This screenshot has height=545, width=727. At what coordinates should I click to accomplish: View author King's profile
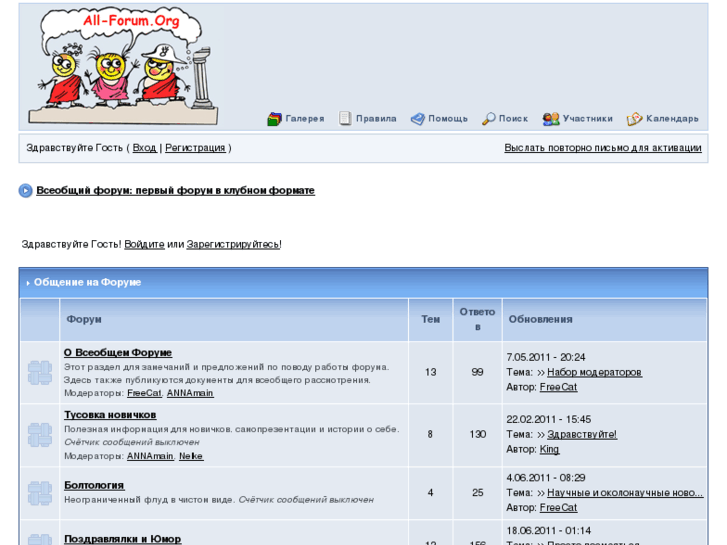click(x=549, y=449)
